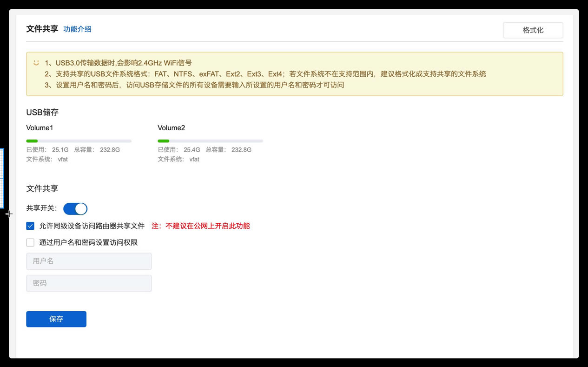Click the 25.4G used value
Image resolution: width=588 pixels, height=367 pixels.
click(192, 150)
